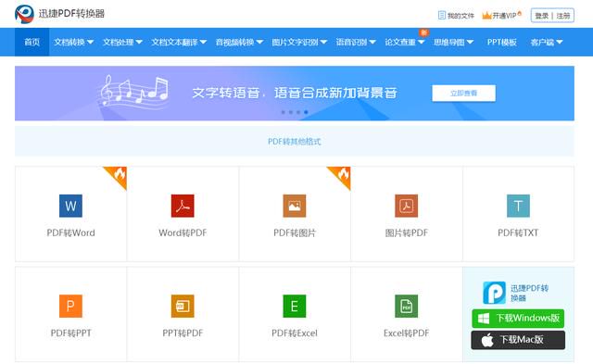Open the 客户端 dropdown
This screenshot has height=364, width=593.
point(547,42)
